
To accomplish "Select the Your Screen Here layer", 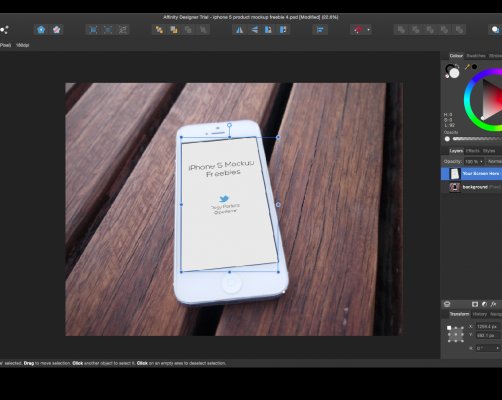I will (x=471, y=174).
